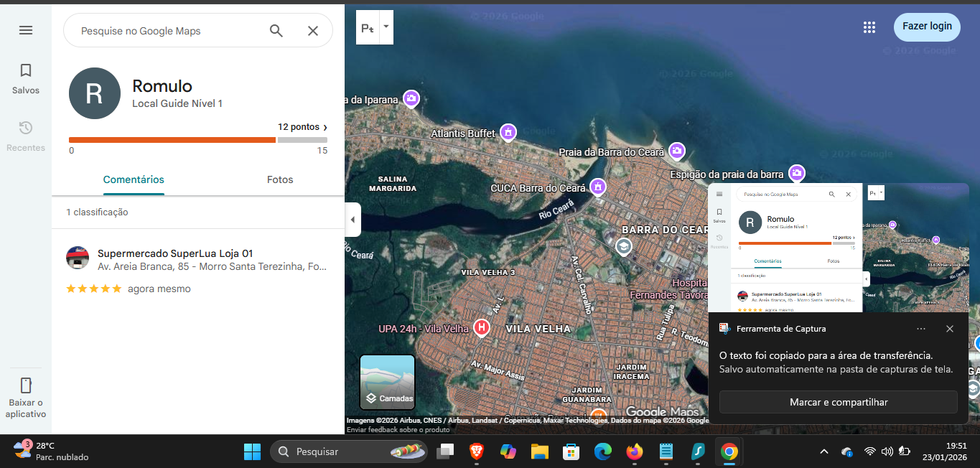Open the Google Maps hamburger menu
The width and height of the screenshot is (980, 468).
coord(26,30)
